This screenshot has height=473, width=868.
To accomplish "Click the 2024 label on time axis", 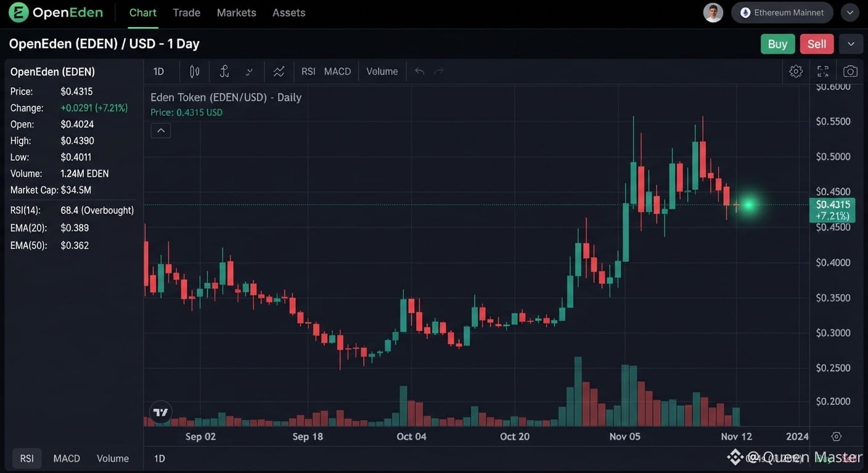I will coord(797,437).
